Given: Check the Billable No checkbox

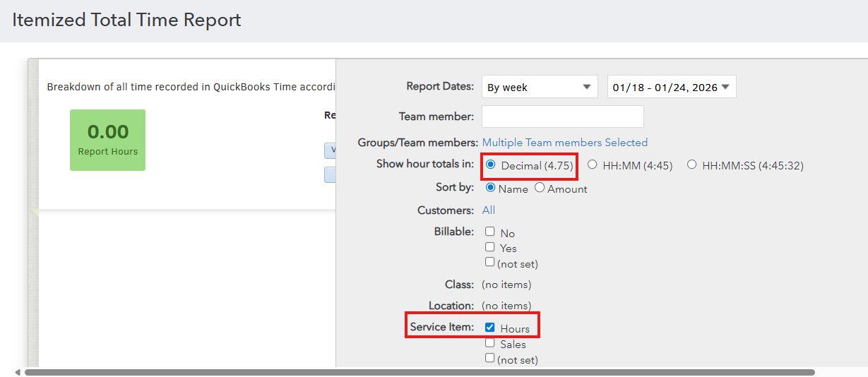Looking at the screenshot, I should pos(490,232).
